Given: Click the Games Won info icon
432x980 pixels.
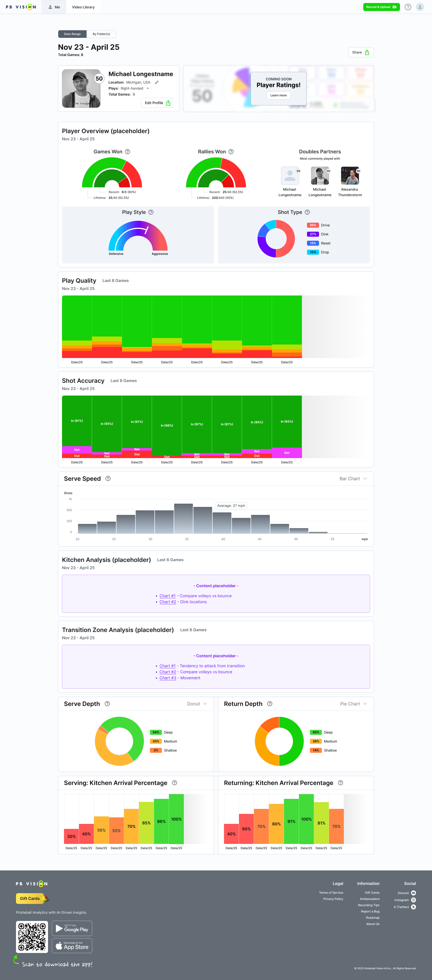Looking at the screenshot, I should [x=128, y=151].
